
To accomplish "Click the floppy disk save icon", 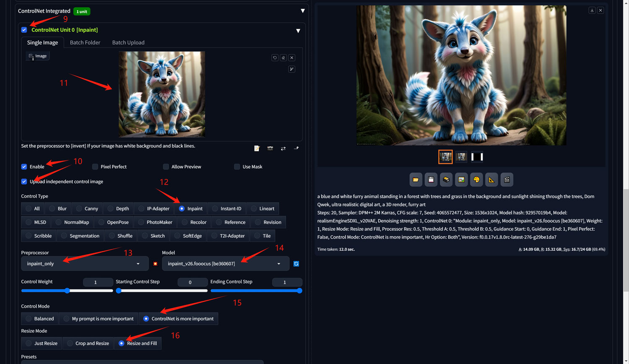I will [x=431, y=180].
